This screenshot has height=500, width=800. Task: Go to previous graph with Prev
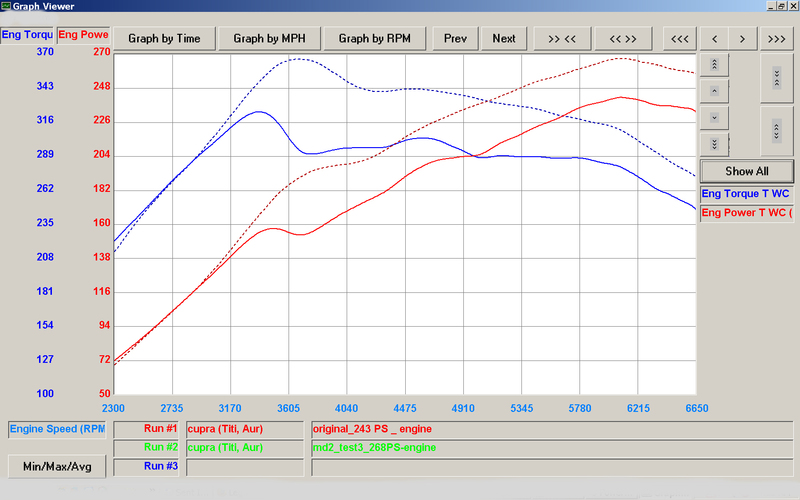coord(455,39)
